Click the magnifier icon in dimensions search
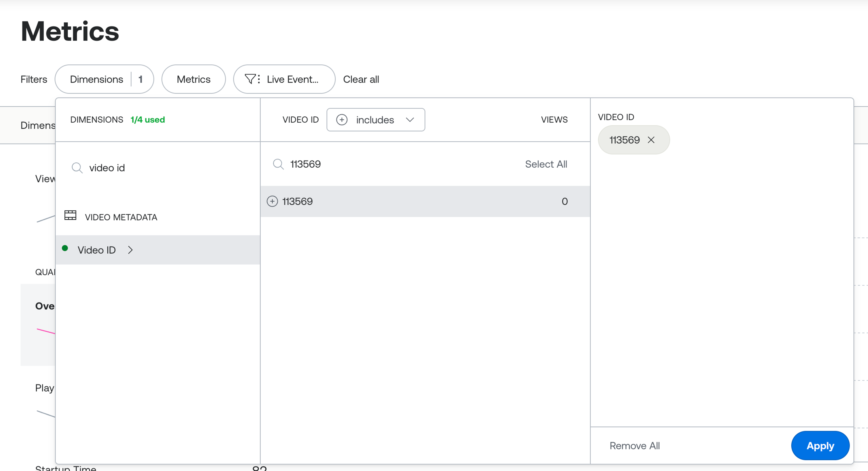The width and height of the screenshot is (868, 471). (77, 168)
